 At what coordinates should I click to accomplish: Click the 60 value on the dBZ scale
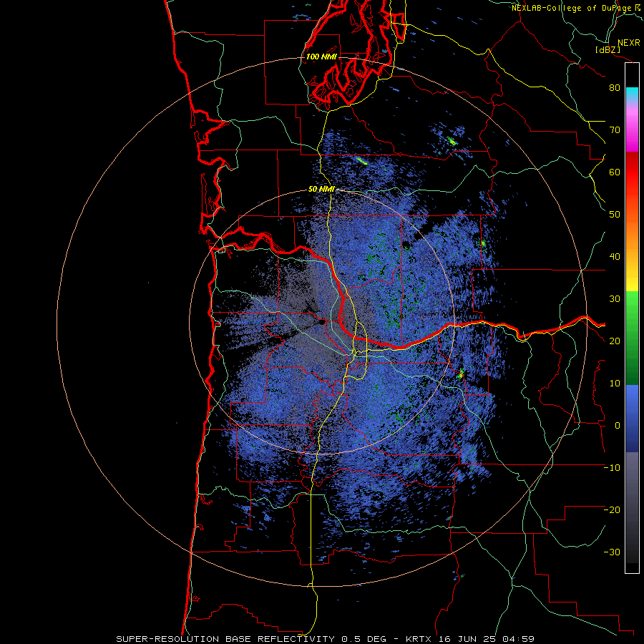[x=615, y=172]
